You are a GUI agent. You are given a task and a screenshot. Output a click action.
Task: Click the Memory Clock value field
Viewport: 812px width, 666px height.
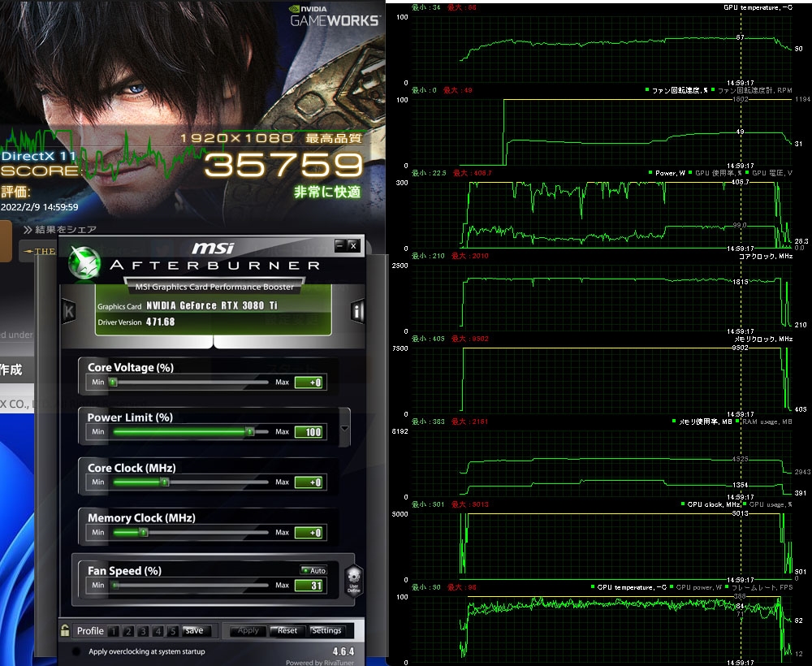[x=309, y=532]
